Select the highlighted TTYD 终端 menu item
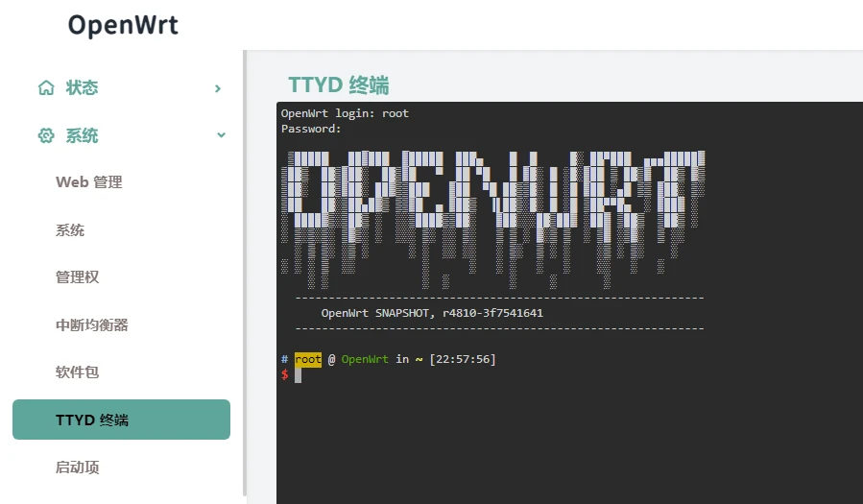This screenshot has width=863, height=504. point(121,420)
